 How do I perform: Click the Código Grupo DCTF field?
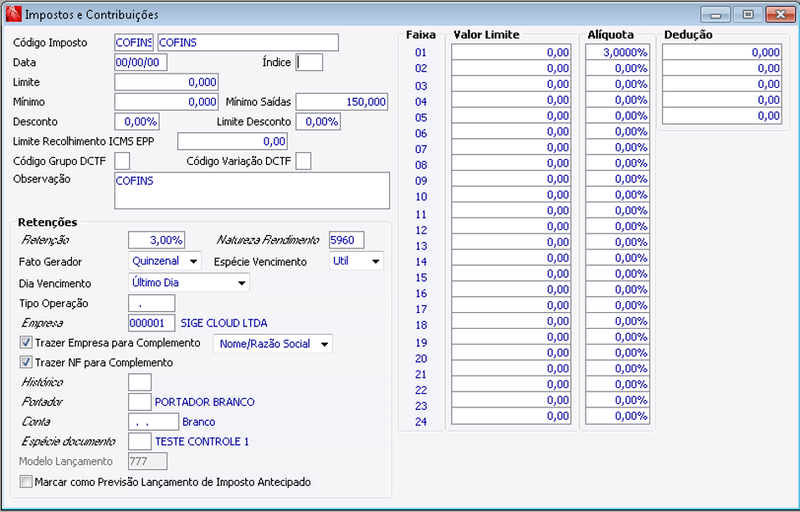pyautogui.click(x=122, y=161)
